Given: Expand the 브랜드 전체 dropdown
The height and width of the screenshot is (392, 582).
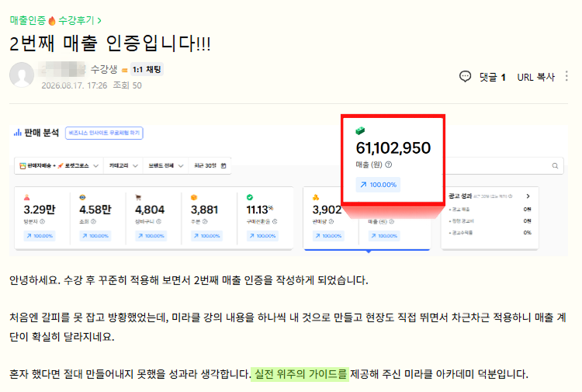Looking at the screenshot, I should tap(165, 165).
